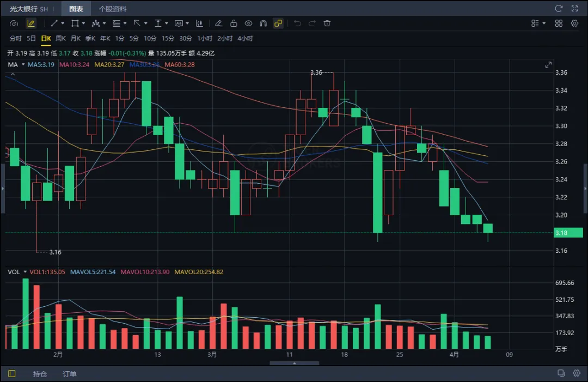Collapse the indicator legend caret under MA

pos(13,74)
